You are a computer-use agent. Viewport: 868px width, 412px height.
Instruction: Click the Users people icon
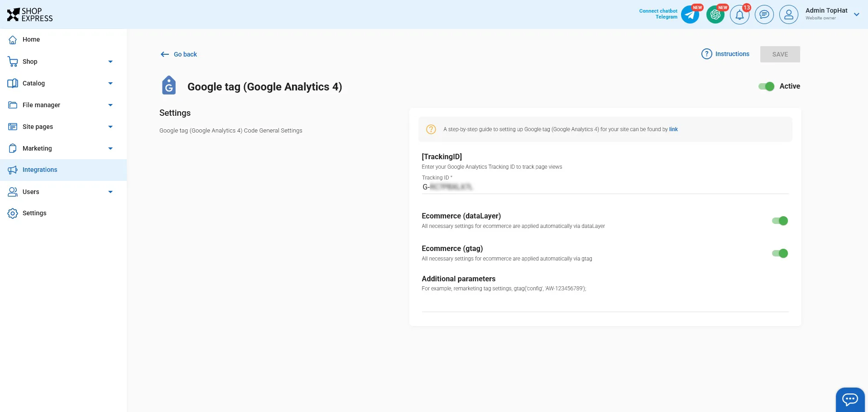click(13, 192)
